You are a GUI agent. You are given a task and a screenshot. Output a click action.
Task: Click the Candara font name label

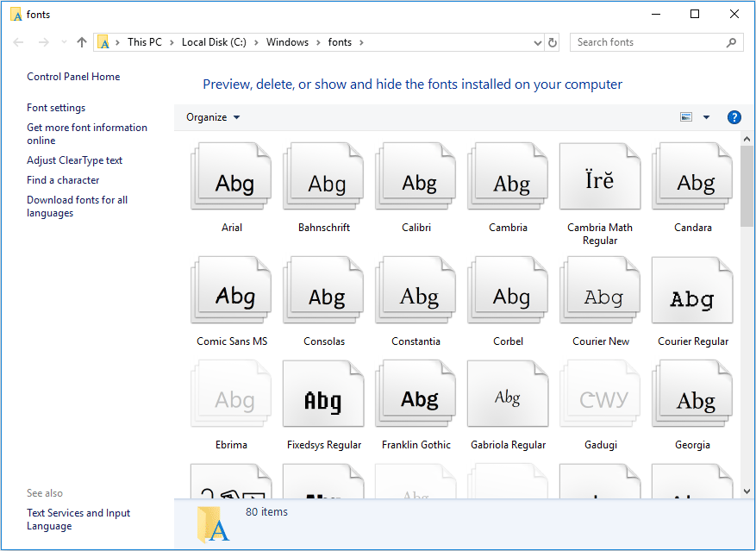tap(693, 228)
